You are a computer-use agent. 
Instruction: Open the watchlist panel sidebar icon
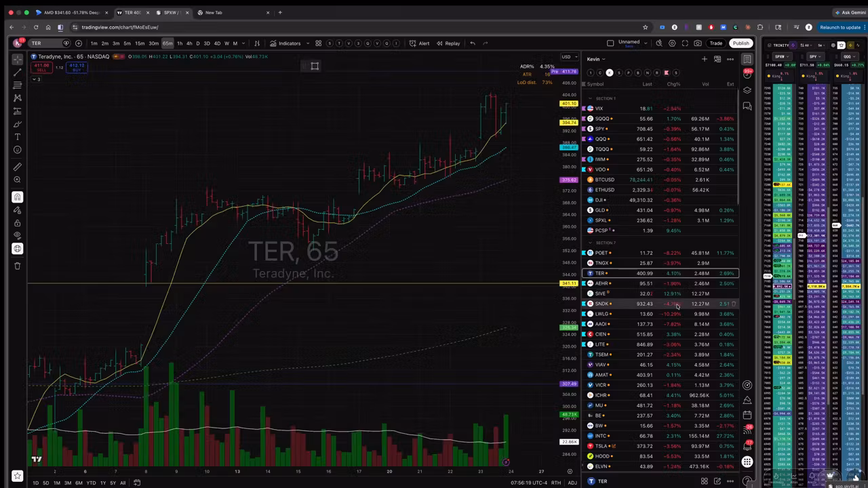coord(747,59)
